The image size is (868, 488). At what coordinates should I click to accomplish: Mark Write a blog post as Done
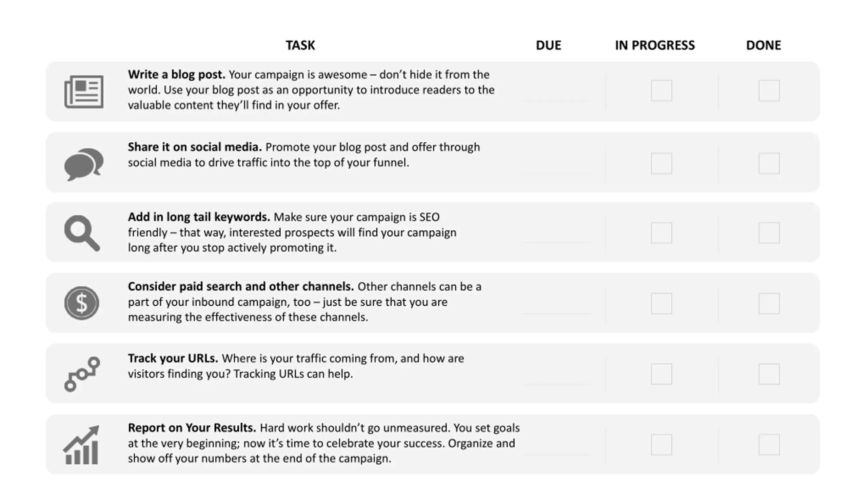pos(769,90)
